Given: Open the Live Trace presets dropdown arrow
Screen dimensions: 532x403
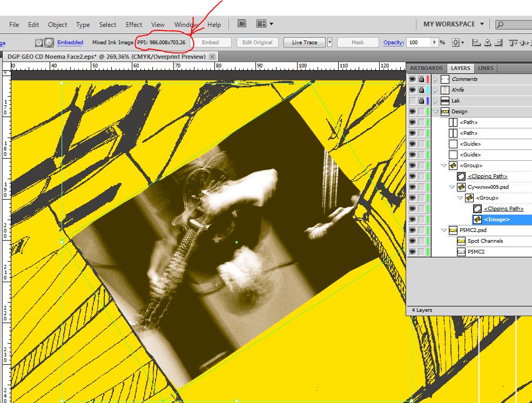Looking at the screenshot, I should (329, 43).
